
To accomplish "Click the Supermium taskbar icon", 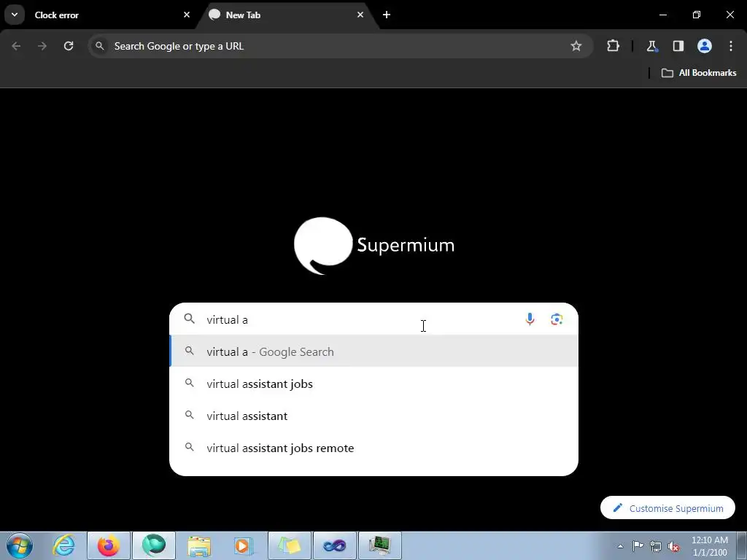I will click(x=154, y=545).
